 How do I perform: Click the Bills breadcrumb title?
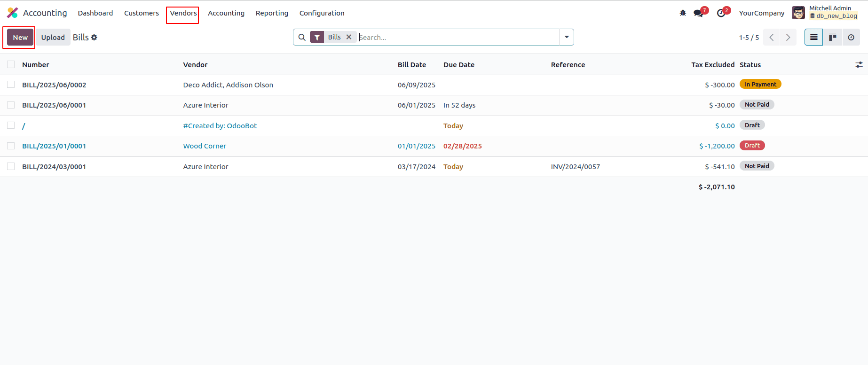[80, 38]
